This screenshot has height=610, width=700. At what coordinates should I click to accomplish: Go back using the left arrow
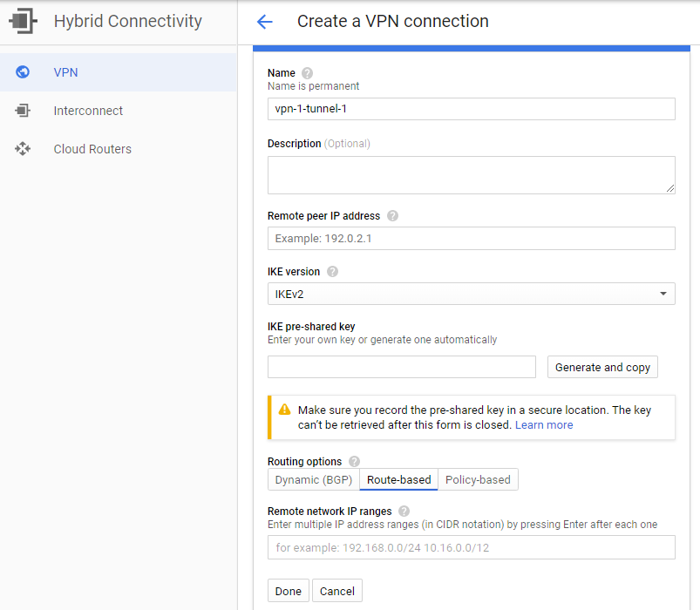pyautogui.click(x=265, y=22)
